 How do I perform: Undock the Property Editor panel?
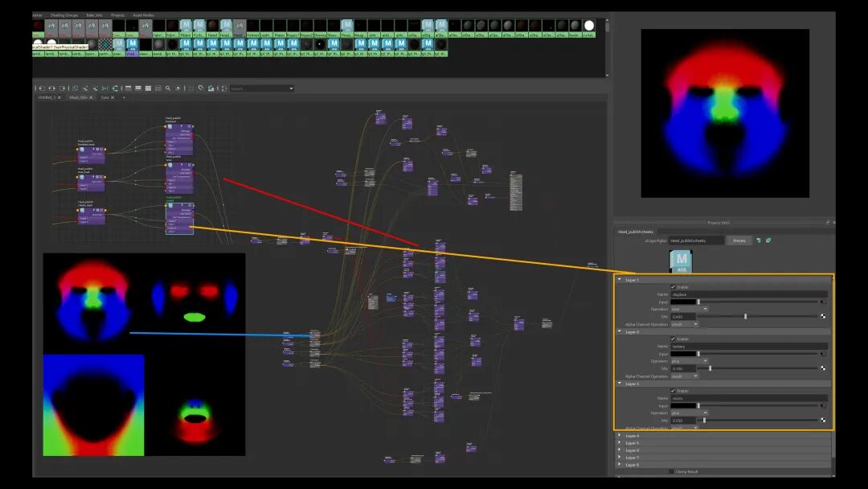click(x=827, y=223)
